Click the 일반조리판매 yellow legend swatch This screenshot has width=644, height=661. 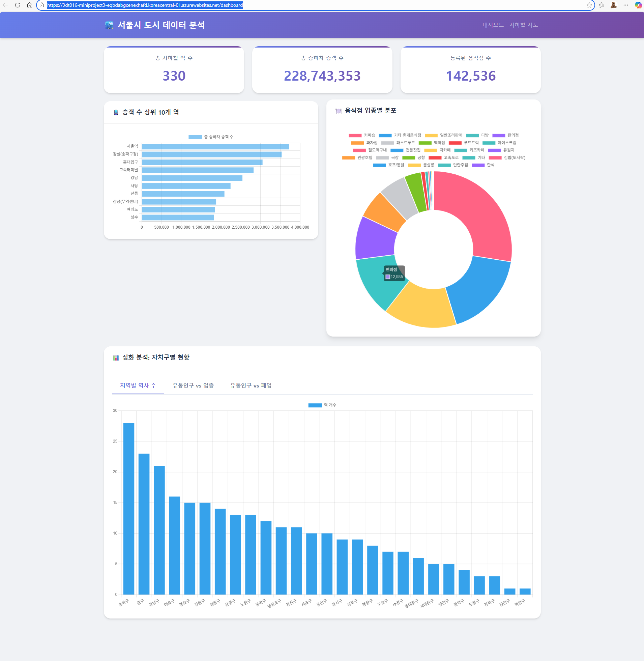[431, 136]
